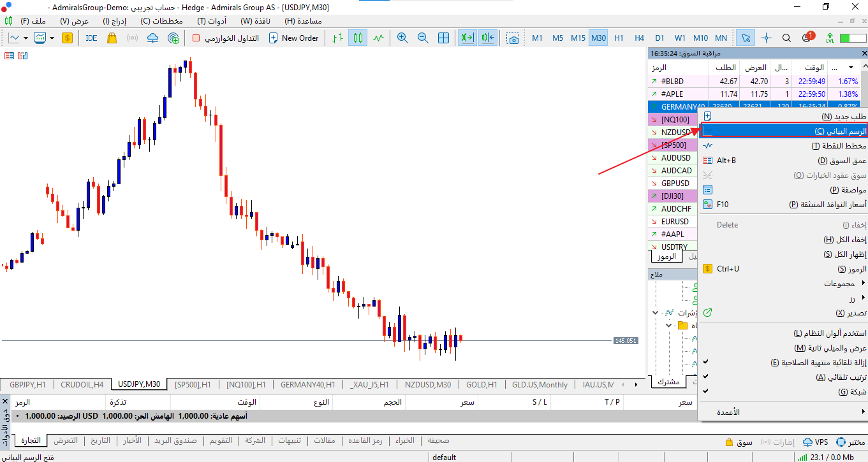868x462 pixels.
Task: Choose Depth of Market (عمق السوق) item
Action: (784, 161)
